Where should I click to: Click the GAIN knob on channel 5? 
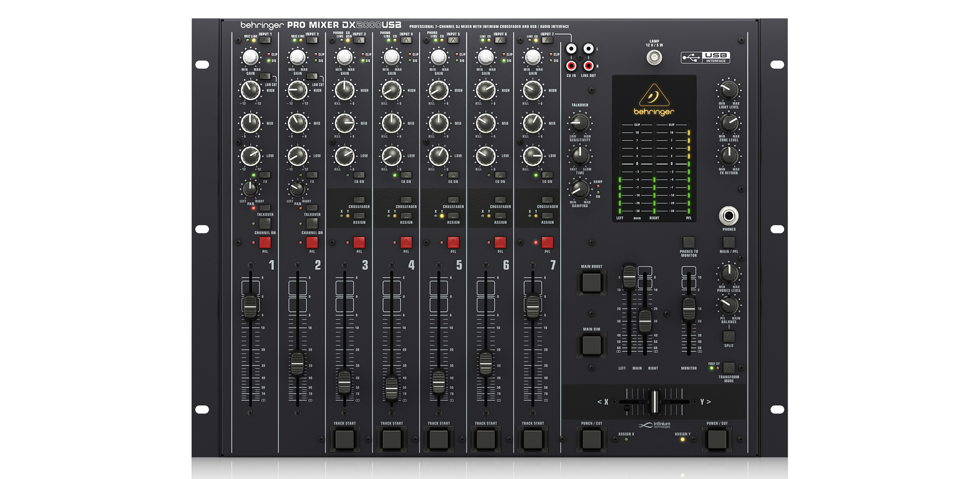point(438,57)
